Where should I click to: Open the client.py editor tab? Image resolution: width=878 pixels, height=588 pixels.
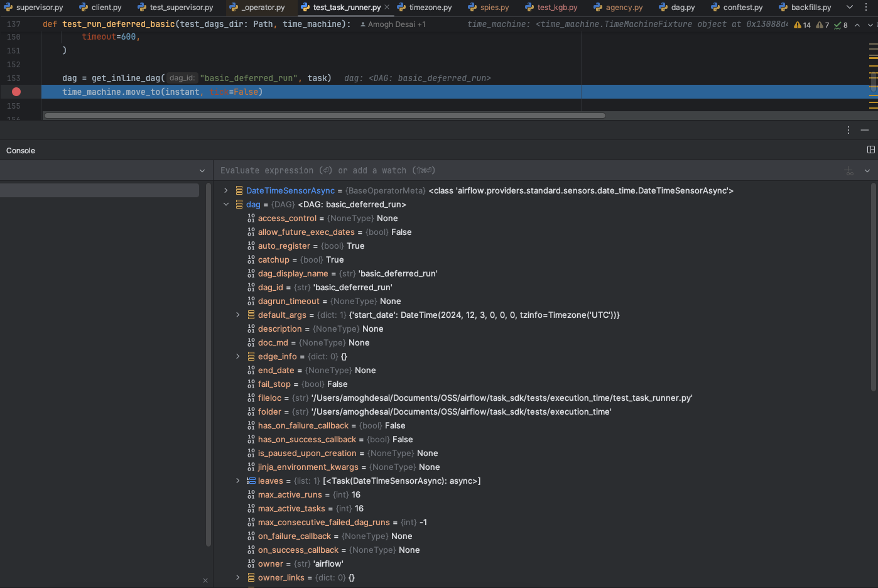tap(100, 8)
